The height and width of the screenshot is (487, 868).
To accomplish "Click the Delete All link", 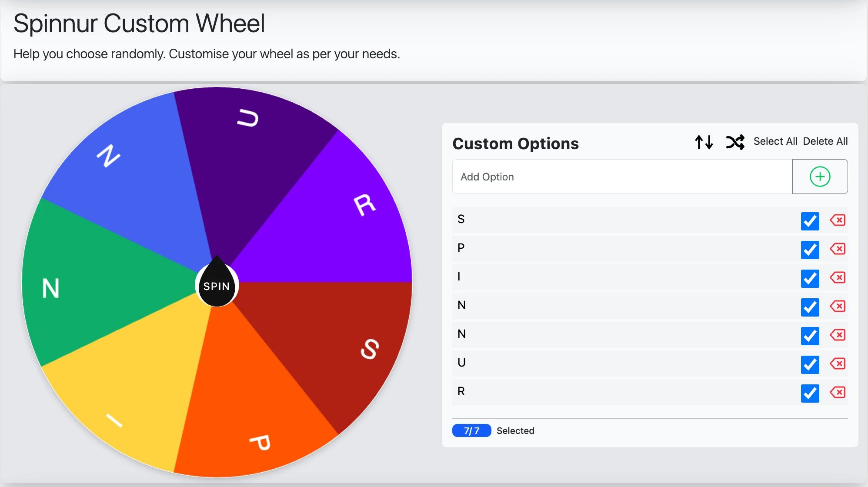I will pos(826,141).
